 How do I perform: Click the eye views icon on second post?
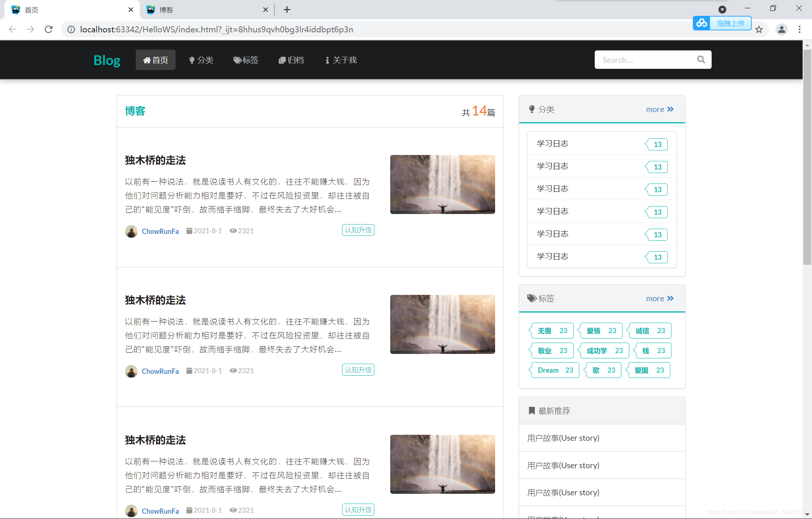(x=233, y=370)
